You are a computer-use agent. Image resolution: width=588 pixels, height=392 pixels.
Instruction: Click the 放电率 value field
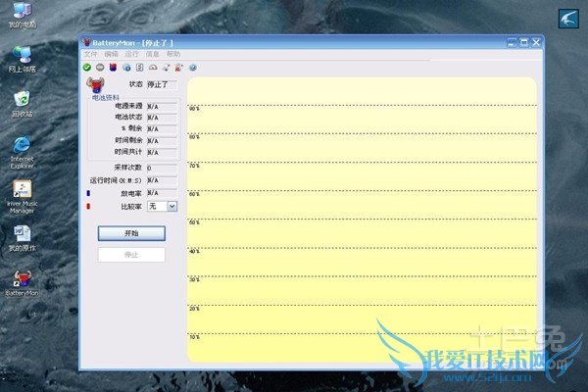point(162,193)
